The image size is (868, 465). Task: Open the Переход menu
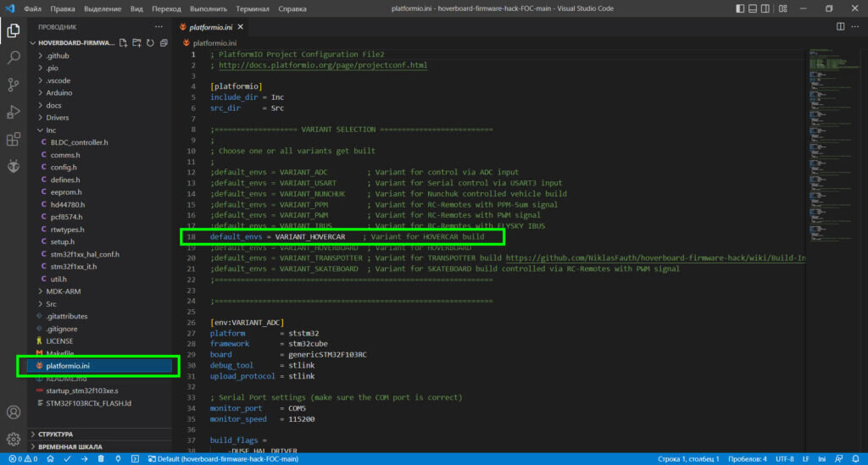[x=166, y=8]
